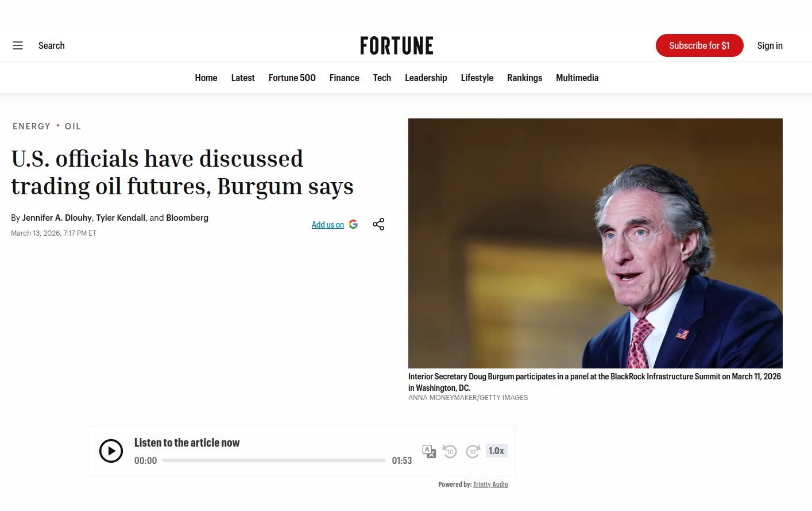This screenshot has width=812, height=511.
Task: Open the ENERGY category link
Action: [32, 126]
